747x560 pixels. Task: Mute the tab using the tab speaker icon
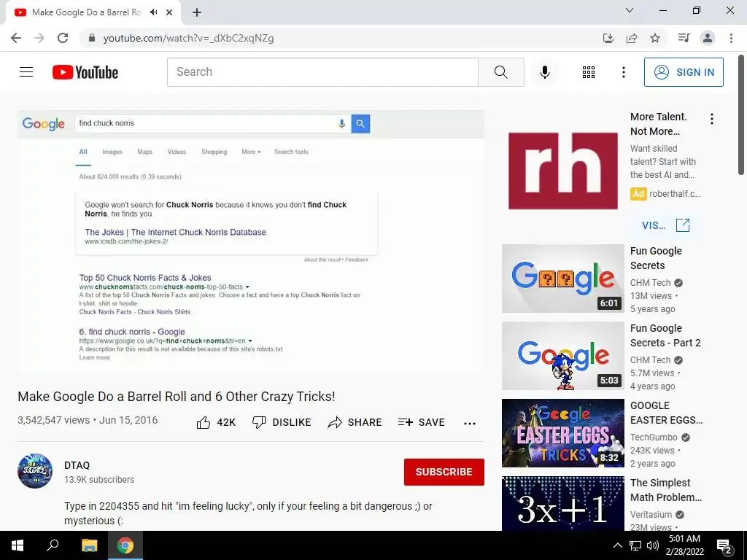point(153,12)
